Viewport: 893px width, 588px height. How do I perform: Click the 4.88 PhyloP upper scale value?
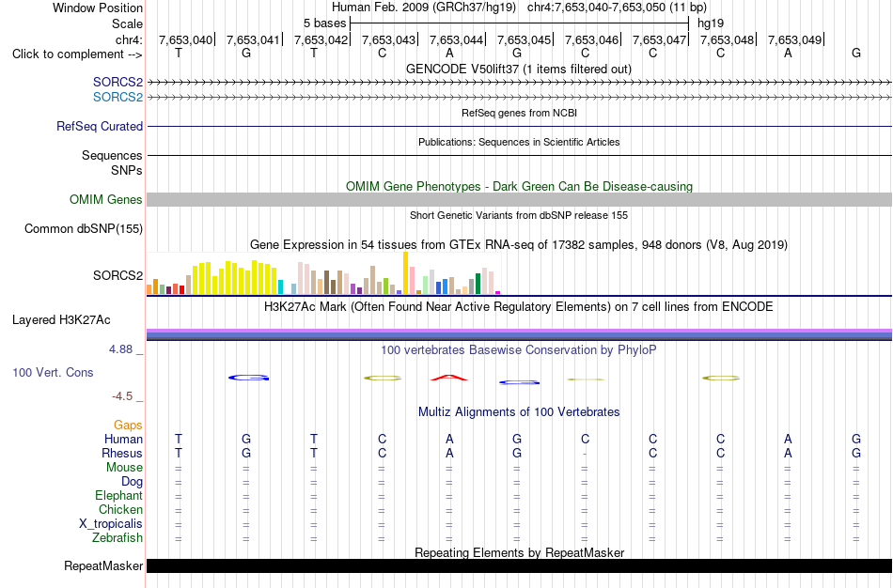(x=120, y=348)
